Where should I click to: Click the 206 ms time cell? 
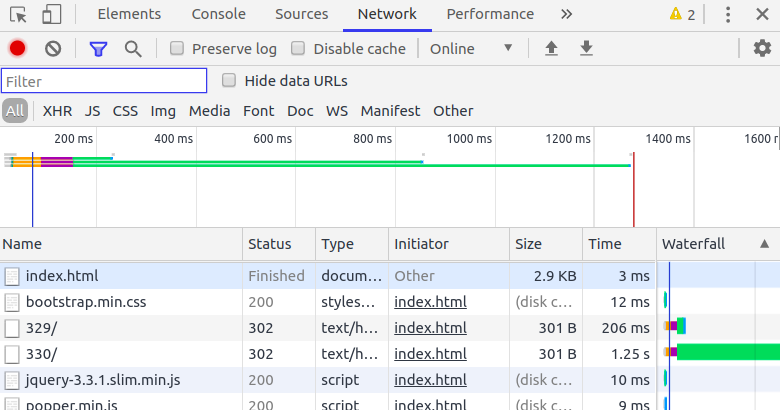619,328
